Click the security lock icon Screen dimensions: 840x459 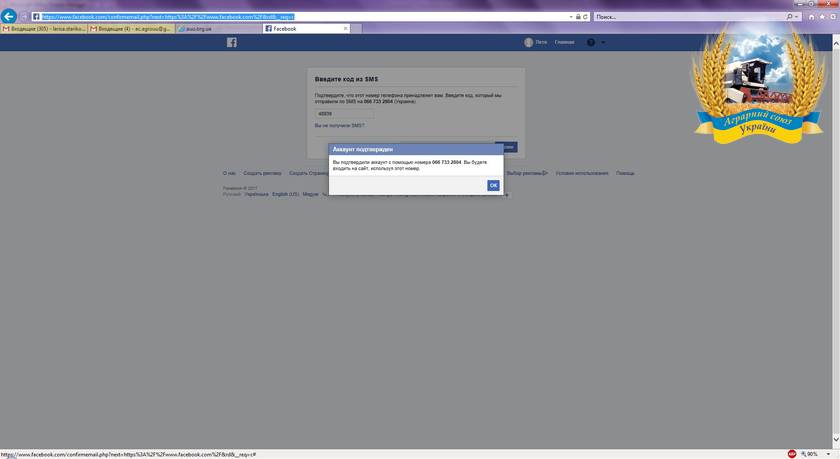click(x=578, y=17)
